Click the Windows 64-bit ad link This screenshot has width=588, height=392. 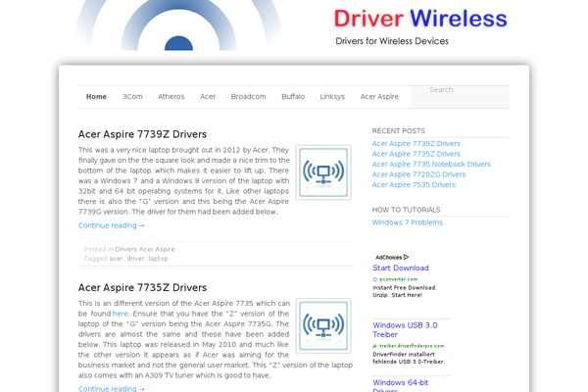(x=401, y=385)
